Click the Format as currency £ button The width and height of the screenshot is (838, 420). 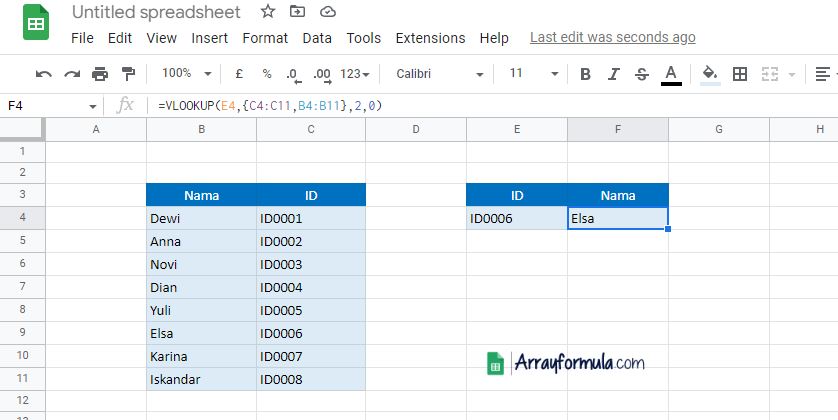click(x=239, y=74)
